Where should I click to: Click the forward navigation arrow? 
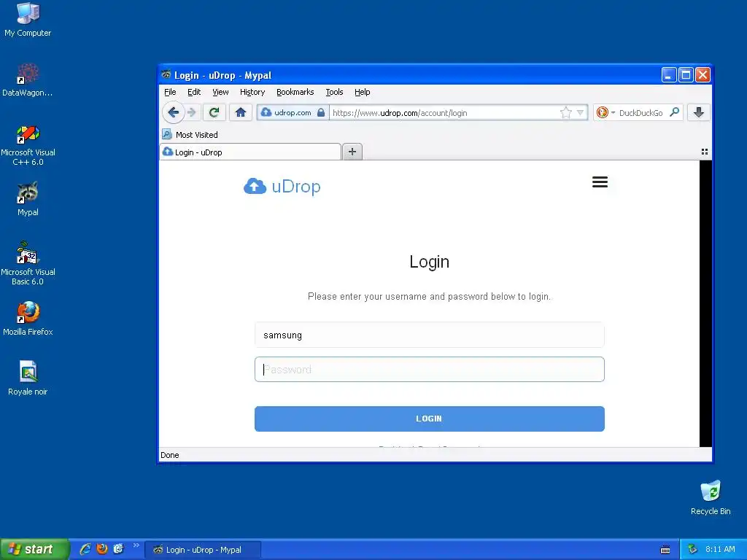tap(192, 112)
